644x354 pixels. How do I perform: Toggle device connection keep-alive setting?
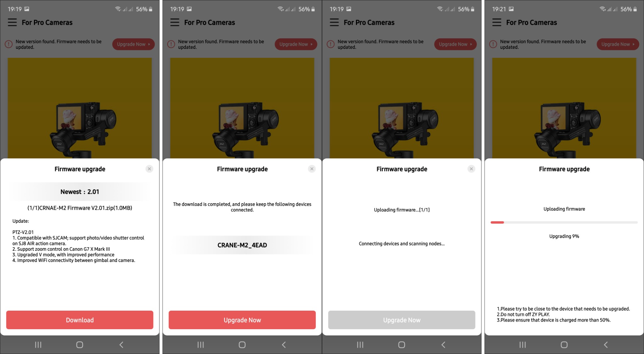coord(241,245)
